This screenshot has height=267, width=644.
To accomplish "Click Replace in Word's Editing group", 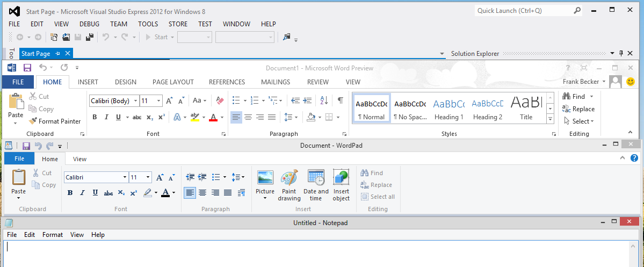I will [578, 109].
